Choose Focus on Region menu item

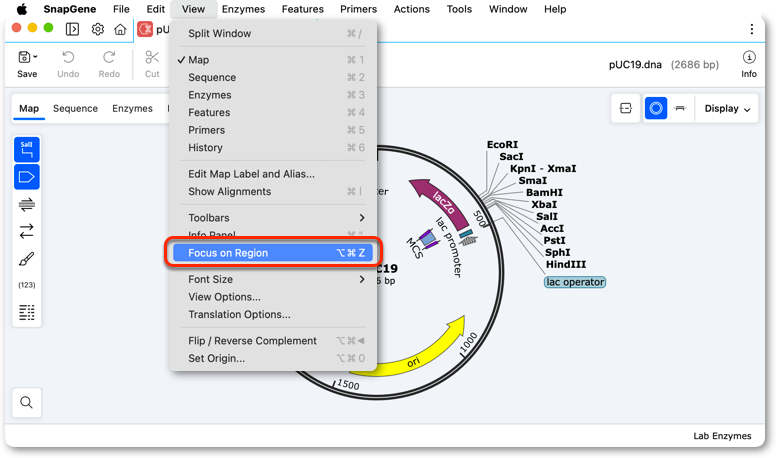point(273,253)
